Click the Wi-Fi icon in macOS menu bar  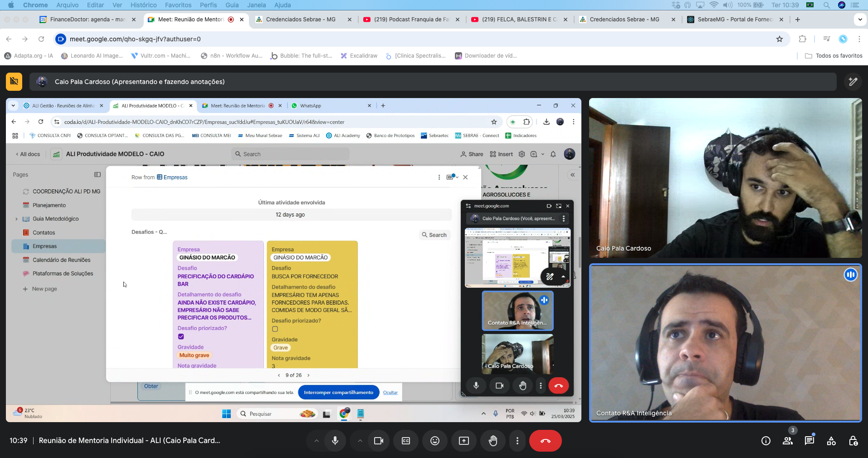click(714, 5)
